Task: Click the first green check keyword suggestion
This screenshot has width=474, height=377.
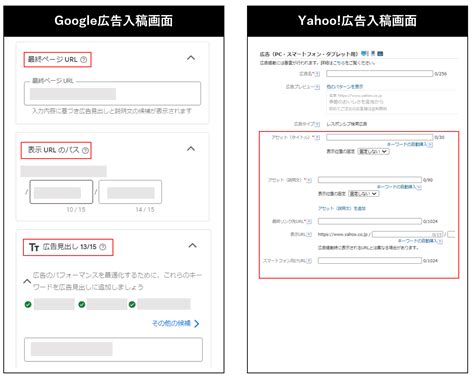Action: click(x=28, y=304)
